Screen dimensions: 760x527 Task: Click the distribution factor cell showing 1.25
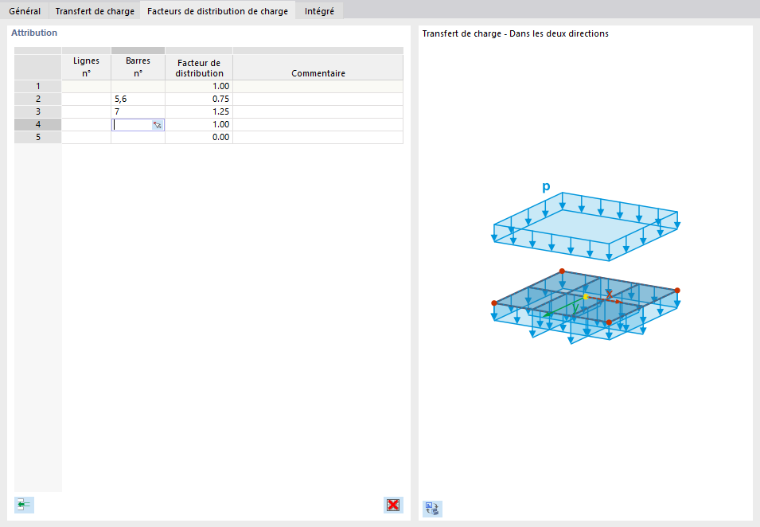tap(199, 112)
